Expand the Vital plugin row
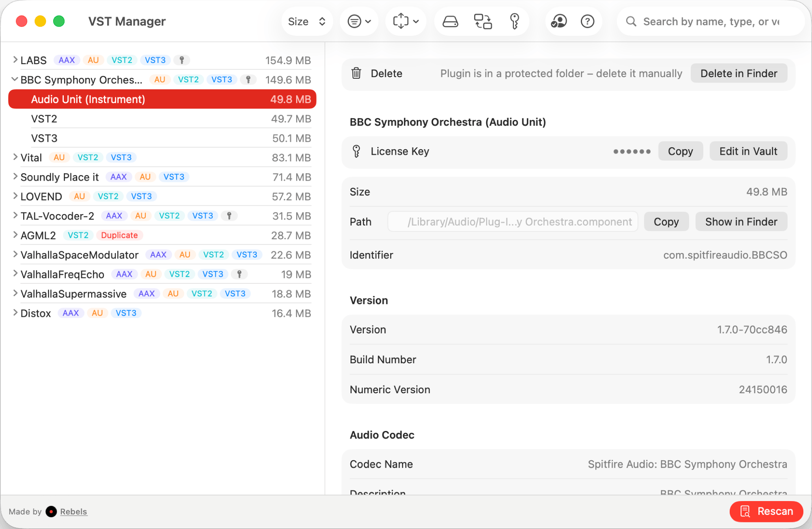812x529 pixels. [15, 157]
